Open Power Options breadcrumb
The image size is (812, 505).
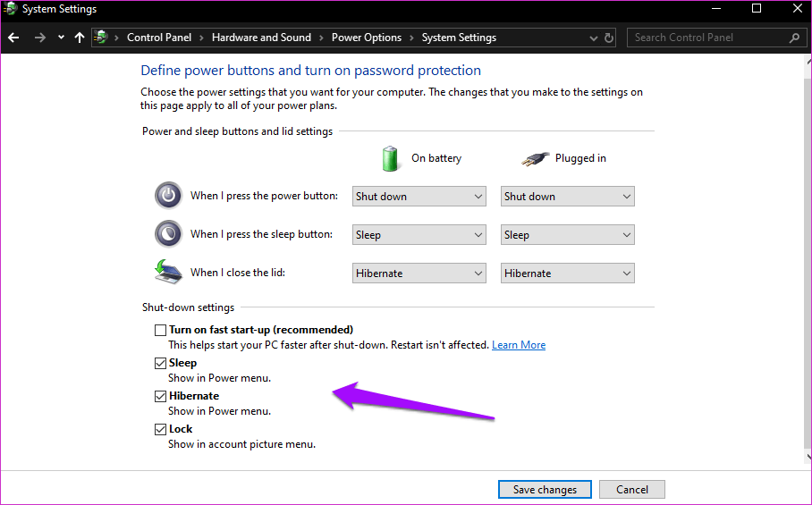pos(367,38)
